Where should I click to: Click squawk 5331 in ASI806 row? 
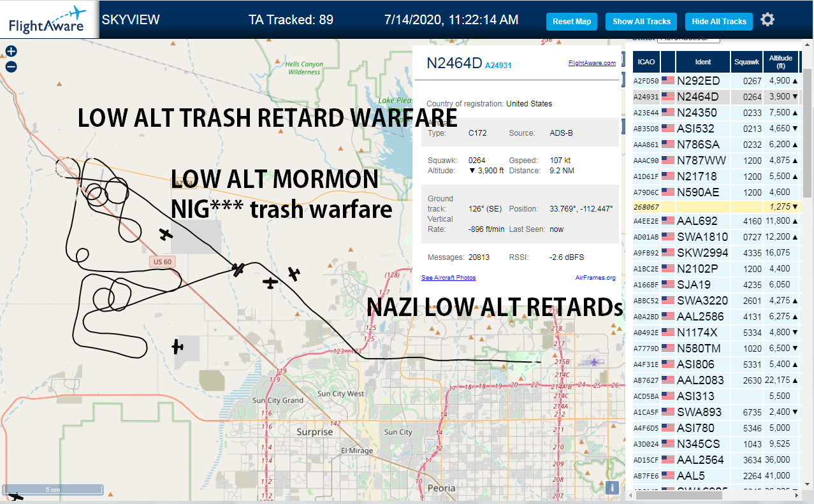click(x=752, y=365)
